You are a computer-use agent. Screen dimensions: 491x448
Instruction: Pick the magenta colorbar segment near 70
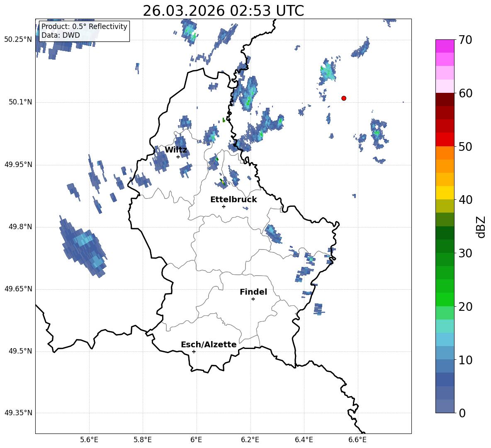coord(445,46)
